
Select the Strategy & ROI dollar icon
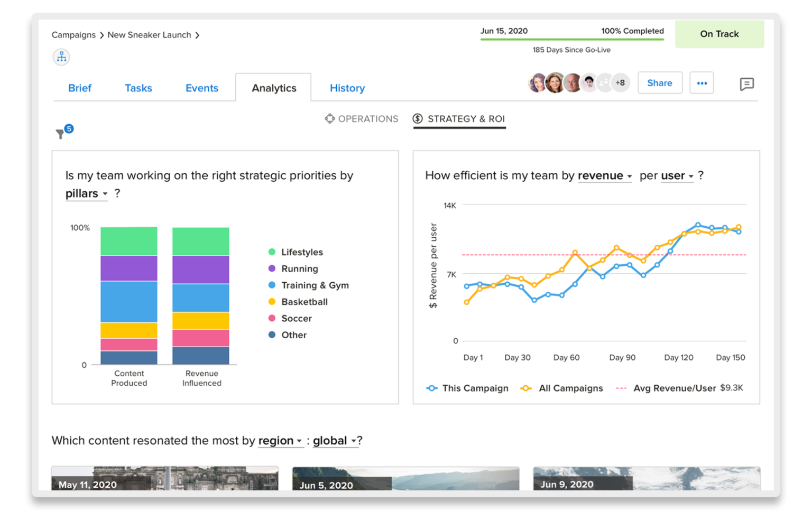(418, 119)
